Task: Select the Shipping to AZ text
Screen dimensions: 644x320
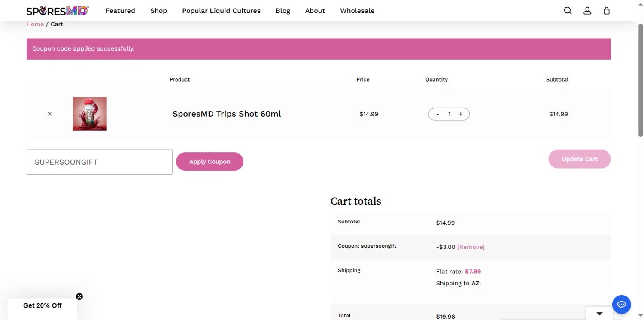Action: (x=458, y=283)
